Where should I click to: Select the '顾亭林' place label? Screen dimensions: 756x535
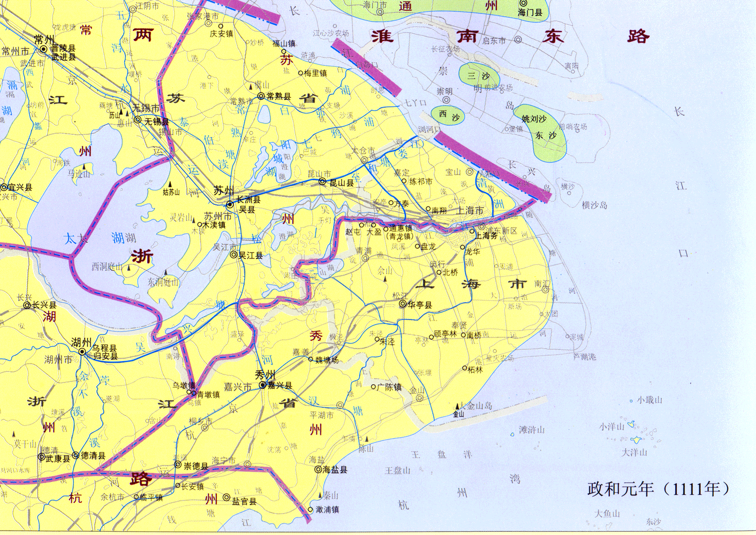[x=445, y=334]
